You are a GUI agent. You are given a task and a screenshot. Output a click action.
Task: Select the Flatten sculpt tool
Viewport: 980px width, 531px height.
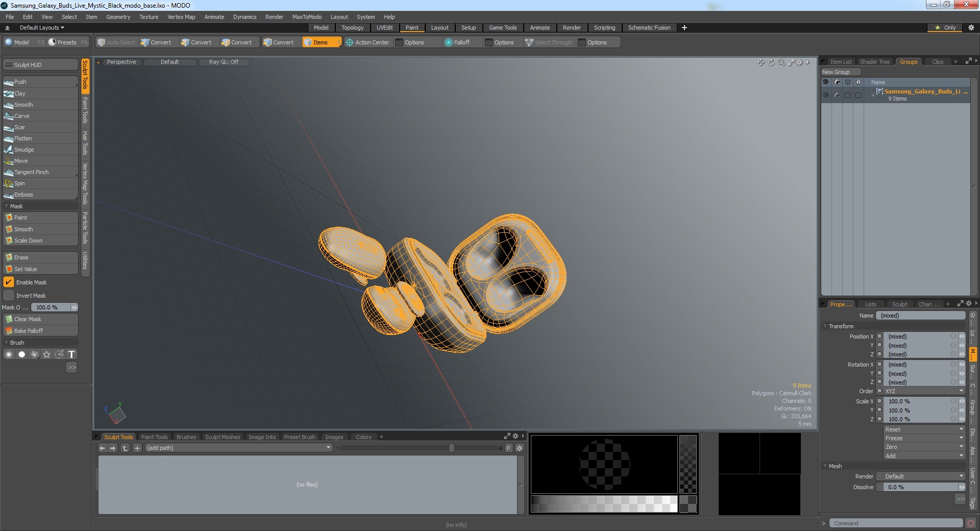click(40, 138)
